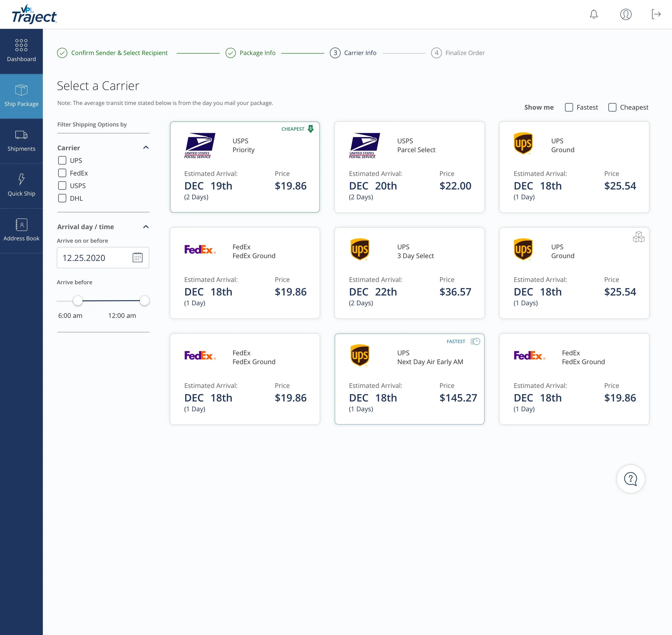Open the notifications bell icon

click(594, 14)
